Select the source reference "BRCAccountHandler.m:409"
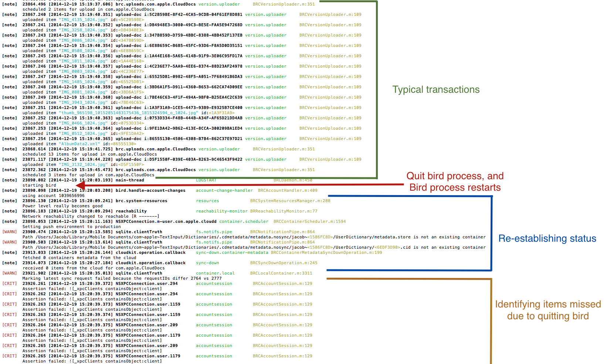Viewport: 607px width, 364px height. click(x=288, y=191)
